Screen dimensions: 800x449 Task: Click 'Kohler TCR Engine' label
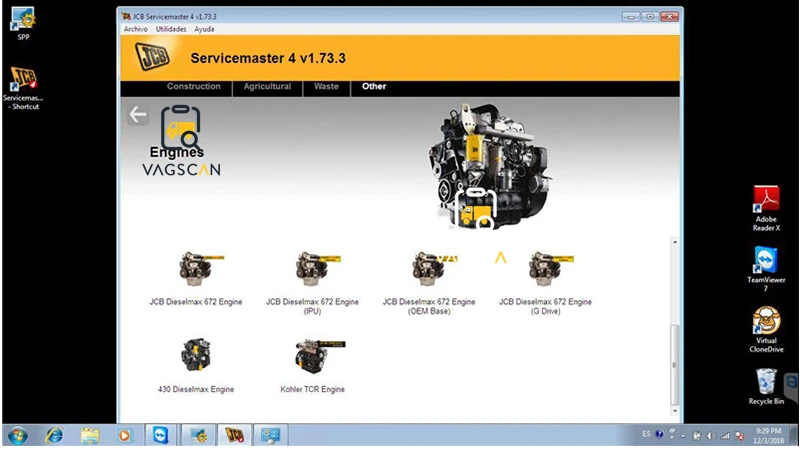tap(312, 389)
